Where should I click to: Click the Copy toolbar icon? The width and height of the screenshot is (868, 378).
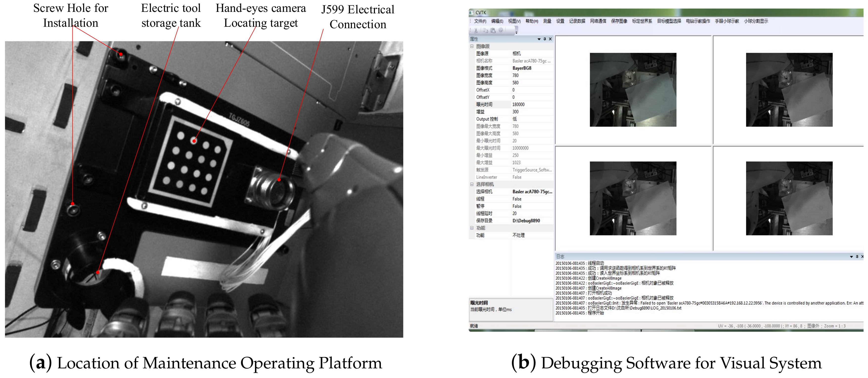tap(485, 31)
